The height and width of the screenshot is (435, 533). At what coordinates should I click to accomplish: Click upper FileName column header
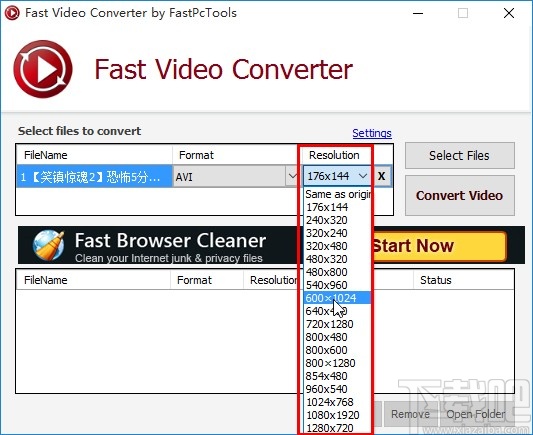[x=94, y=155]
